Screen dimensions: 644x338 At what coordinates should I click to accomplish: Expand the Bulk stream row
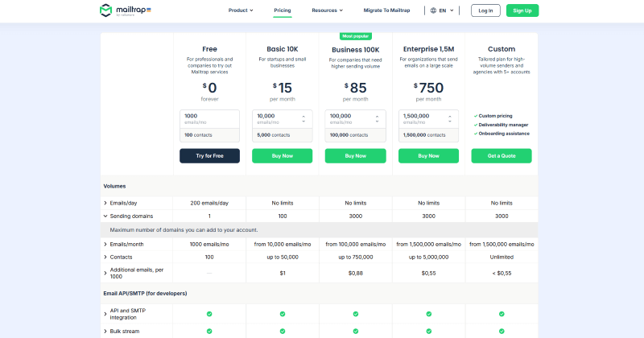(105, 331)
